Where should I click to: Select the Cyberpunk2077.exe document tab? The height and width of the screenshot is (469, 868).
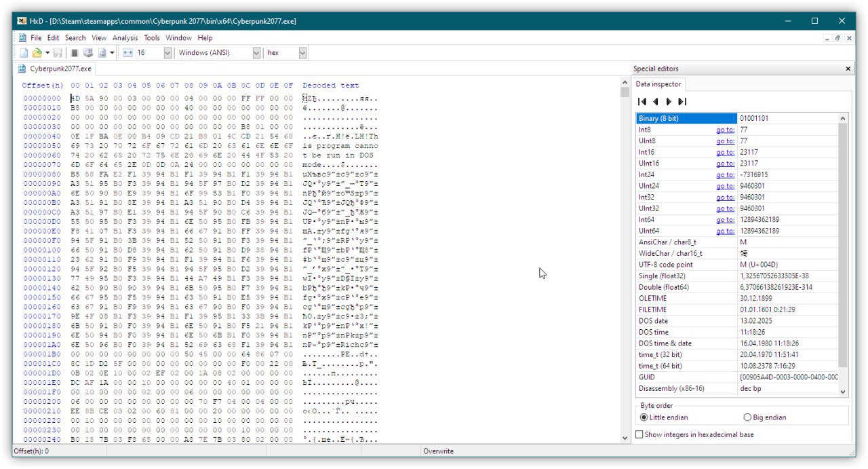55,69
